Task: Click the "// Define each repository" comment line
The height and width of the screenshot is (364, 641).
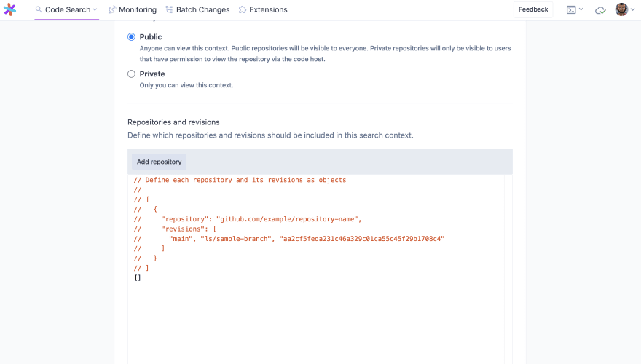Action: 240,180
